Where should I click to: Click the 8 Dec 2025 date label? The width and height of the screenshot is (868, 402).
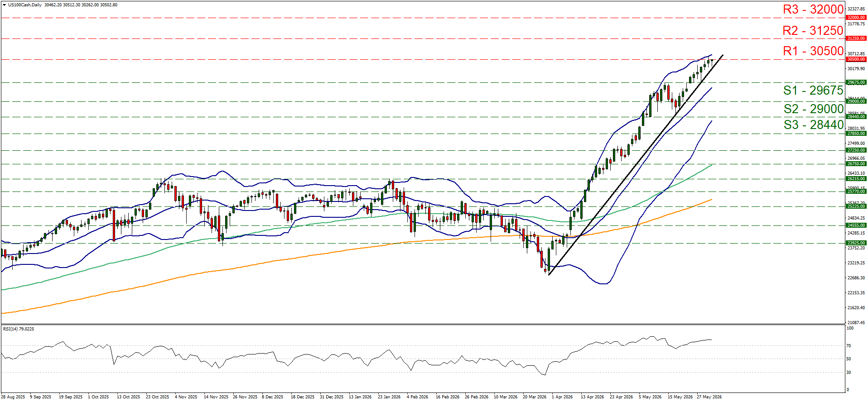point(273,397)
